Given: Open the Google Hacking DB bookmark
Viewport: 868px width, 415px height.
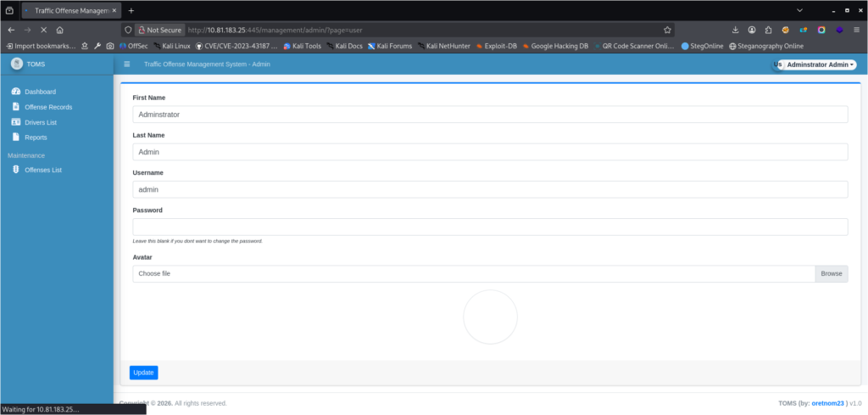Looking at the screenshot, I should [x=555, y=46].
